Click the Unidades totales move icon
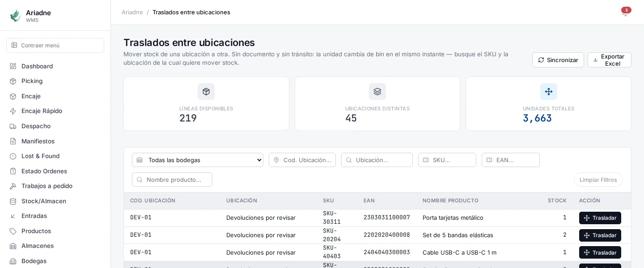Viewport: 644px width, 268px height. pyautogui.click(x=549, y=92)
